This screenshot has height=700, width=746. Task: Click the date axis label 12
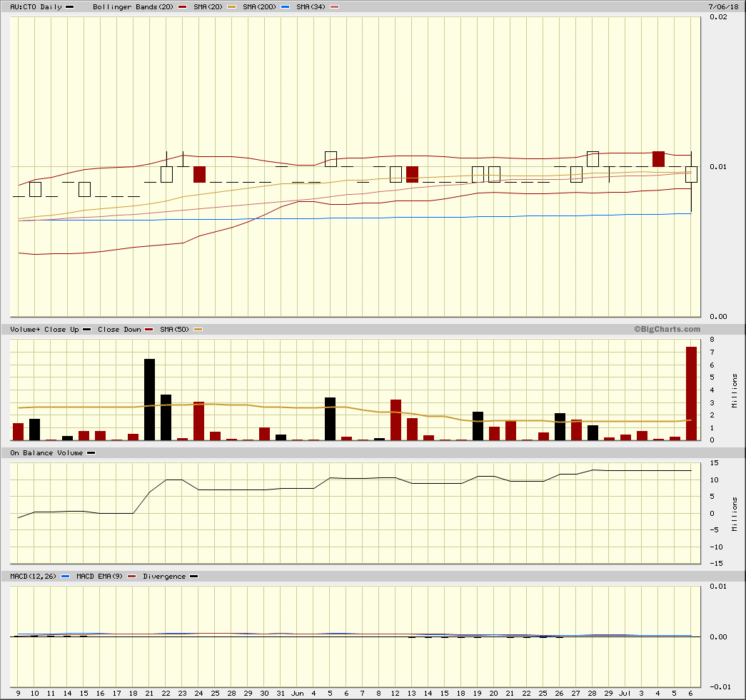(395, 694)
